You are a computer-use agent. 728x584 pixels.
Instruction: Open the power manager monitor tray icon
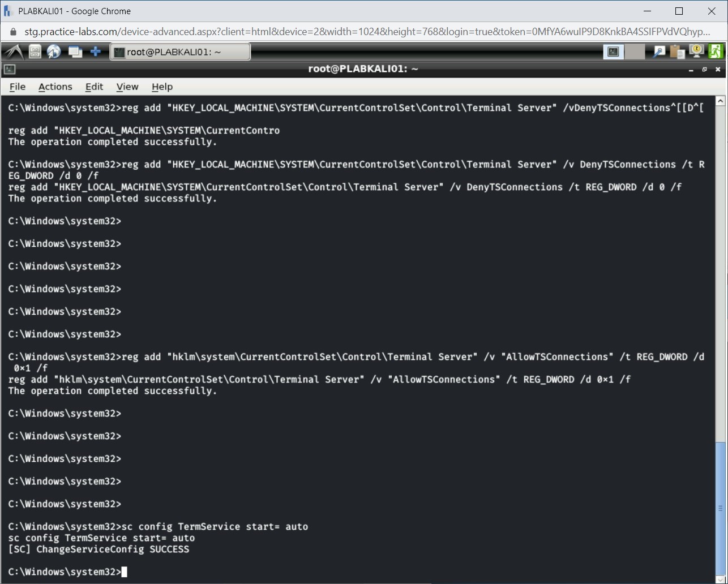696,51
